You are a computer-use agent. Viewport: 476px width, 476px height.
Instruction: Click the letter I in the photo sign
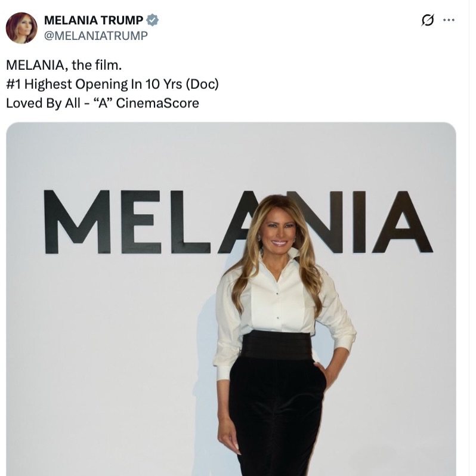pos(359,222)
